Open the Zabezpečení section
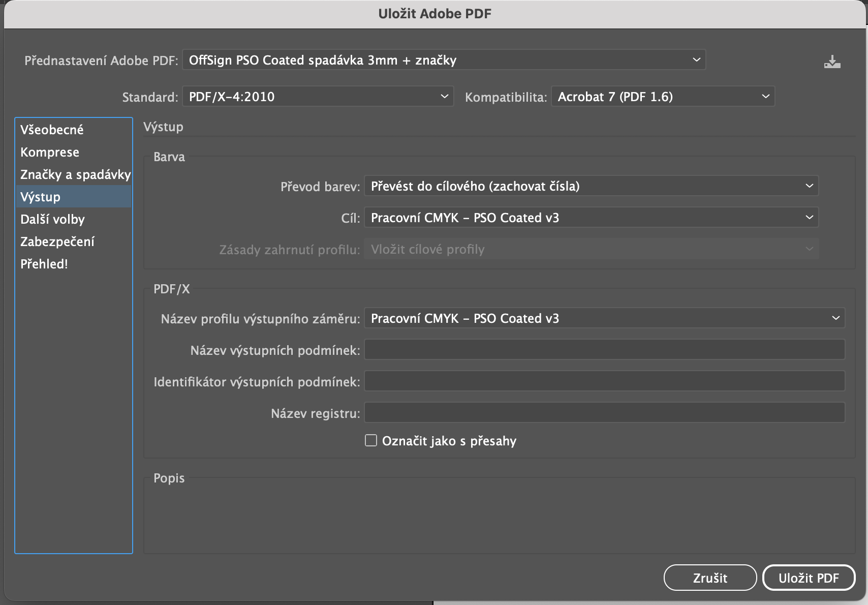Image resolution: width=868 pixels, height=605 pixels. pyautogui.click(x=74, y=241)
